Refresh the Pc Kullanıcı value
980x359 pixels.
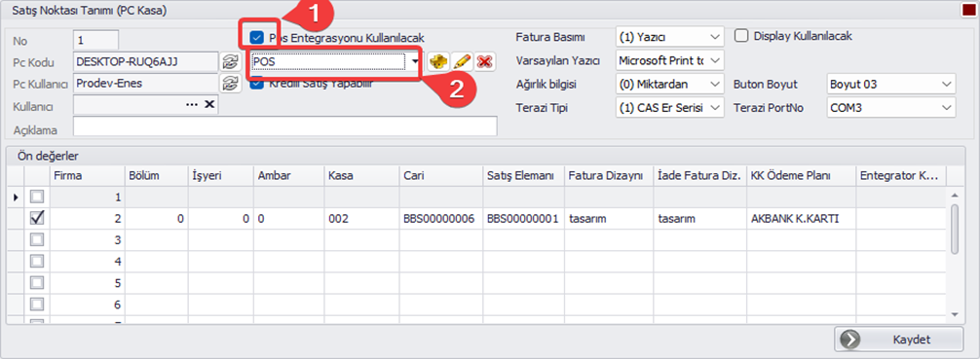[231, 84]
